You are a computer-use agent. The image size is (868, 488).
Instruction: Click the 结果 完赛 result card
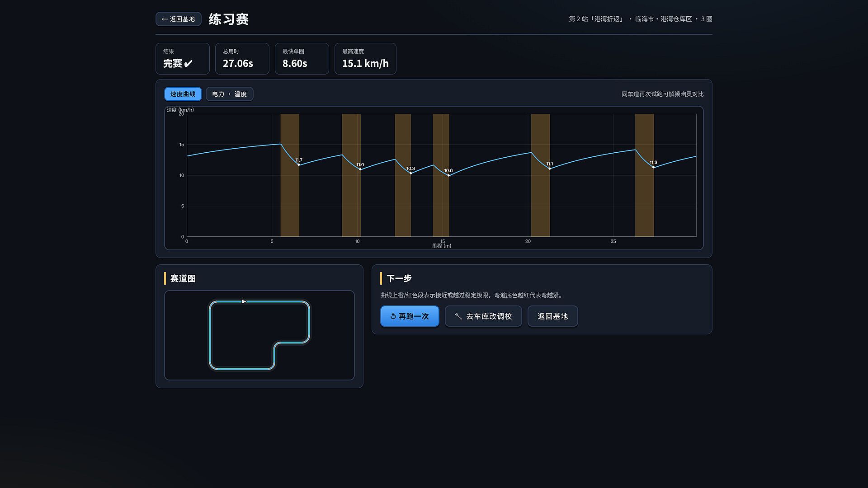[183, 59]
